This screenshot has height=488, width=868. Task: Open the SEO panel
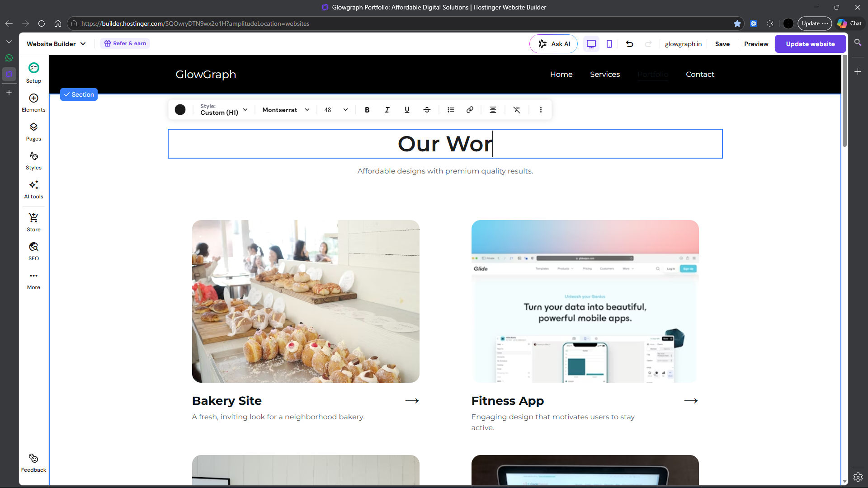[x=33, y=251]
